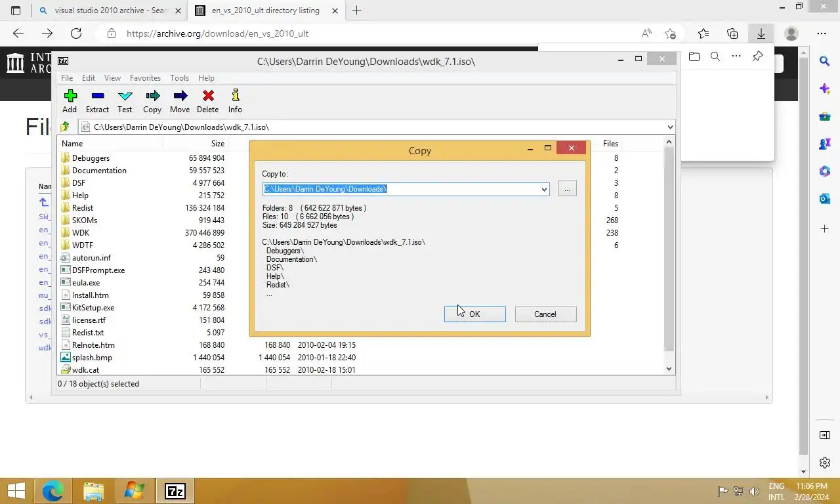Select the Debuggers folder
This screenshot has width=840, height=504.
[91, 158]
